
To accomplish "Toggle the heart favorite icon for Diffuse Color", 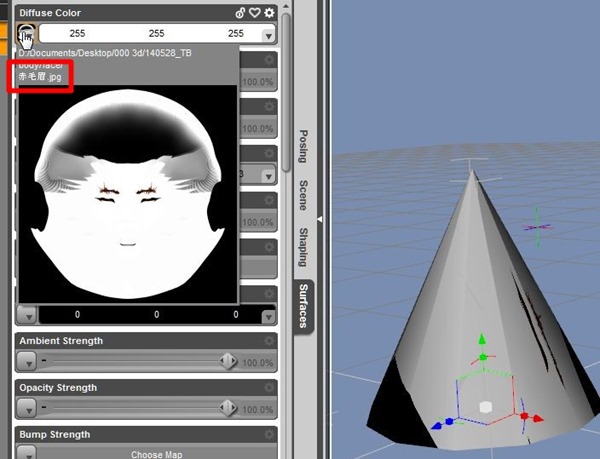I will pyautogui.click(x=254, y=13).
